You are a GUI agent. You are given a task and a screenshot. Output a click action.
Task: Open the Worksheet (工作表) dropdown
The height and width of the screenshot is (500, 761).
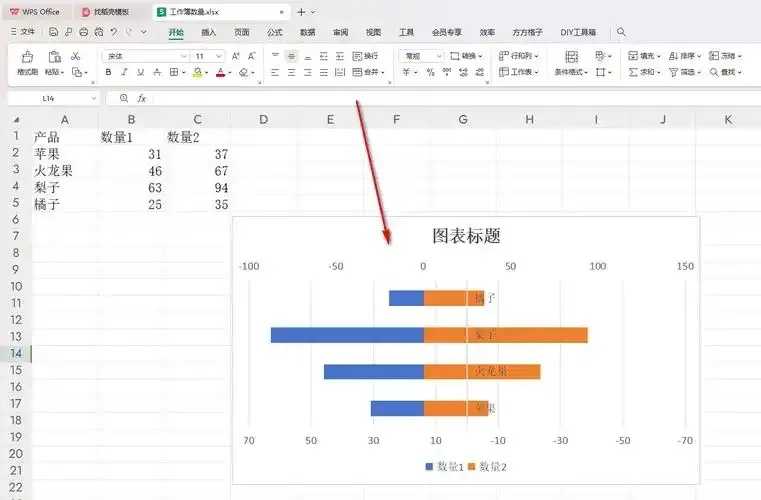519,72
